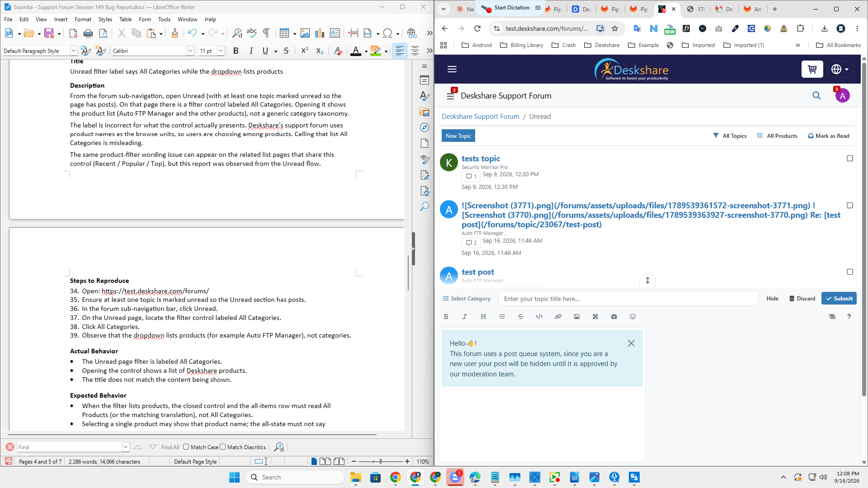868x488 pixels.
Task: Open the Tools menu in Writer
Action: click(x=164, y=19)
